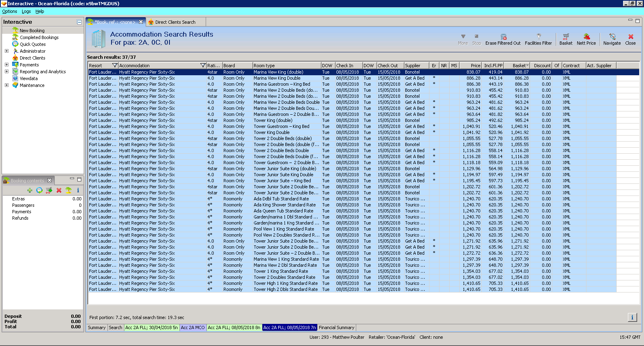644x346 pixels.
Task: Click the Basket cart icon in toolbar
Action: click(x=566, y=37)
